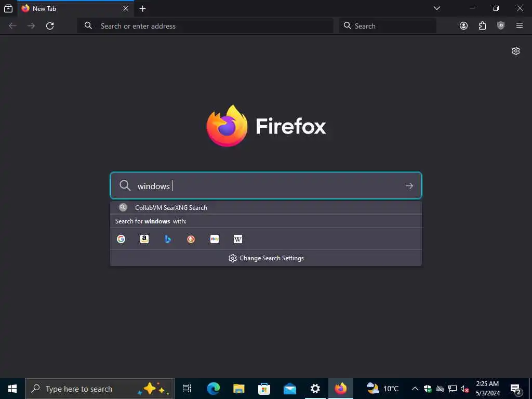This screenshot has height=399, width=532.
Task: Open network tray icon
Action: click(453, 389)
